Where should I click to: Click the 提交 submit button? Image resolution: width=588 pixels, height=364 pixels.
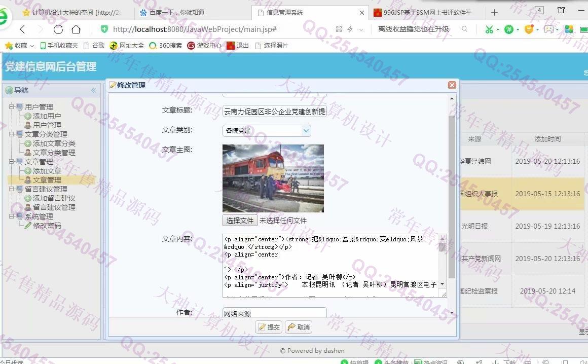pyautogui.click(x=269, y=327)
